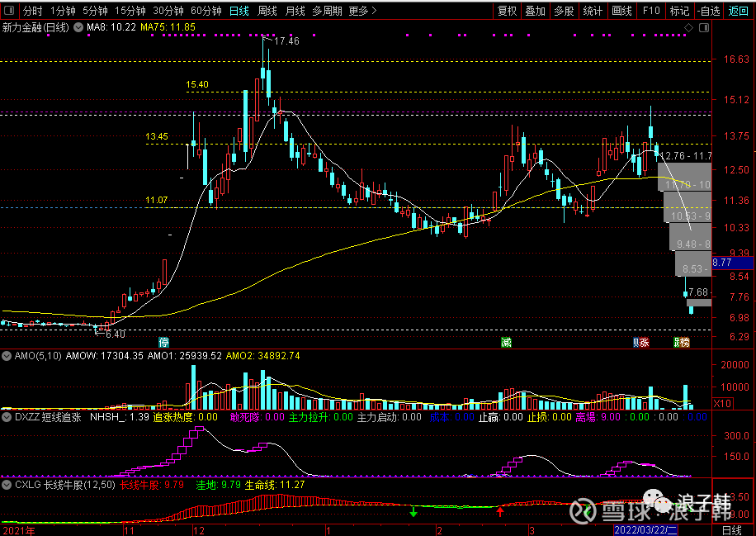The height and width of the screenshot is (536, 756).
Task: Open DXZZ 短线追涨 indicator dropdown
Action: coord(7,418)
